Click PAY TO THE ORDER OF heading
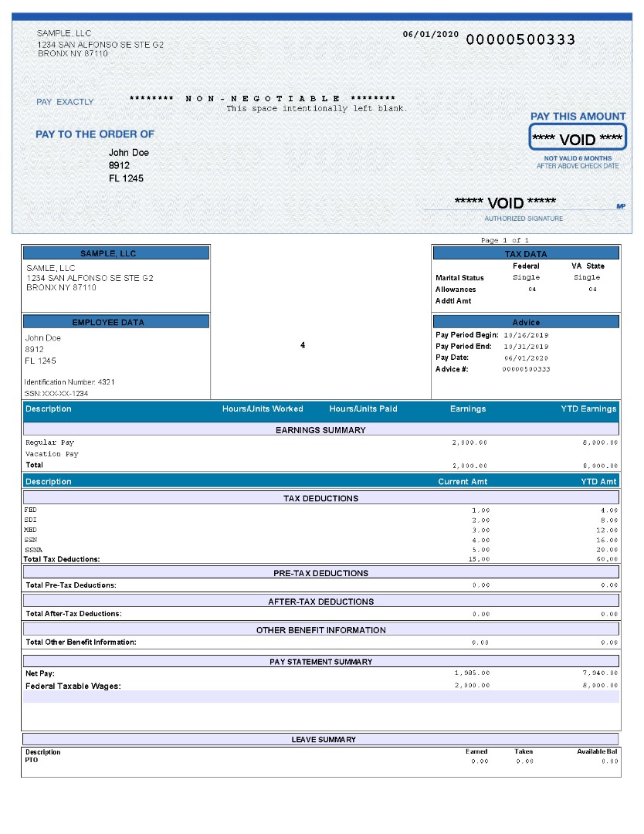644x834 pixels. [95, 134]
